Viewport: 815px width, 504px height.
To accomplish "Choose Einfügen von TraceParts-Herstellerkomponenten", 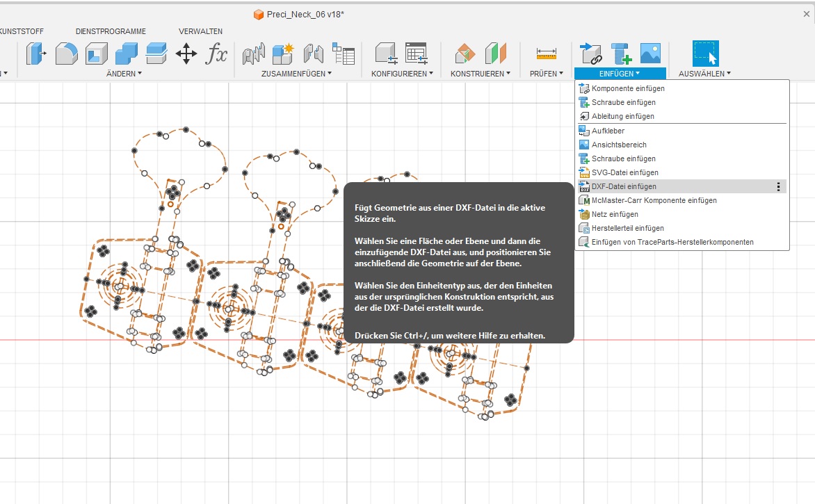I will 682,242.
